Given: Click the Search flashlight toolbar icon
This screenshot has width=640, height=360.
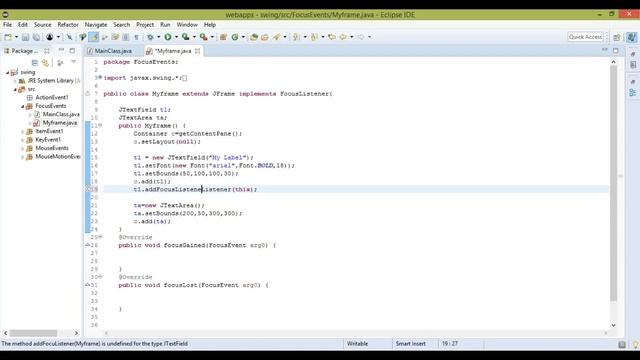Looking at the screenshot, I should [x=277, y=37].
